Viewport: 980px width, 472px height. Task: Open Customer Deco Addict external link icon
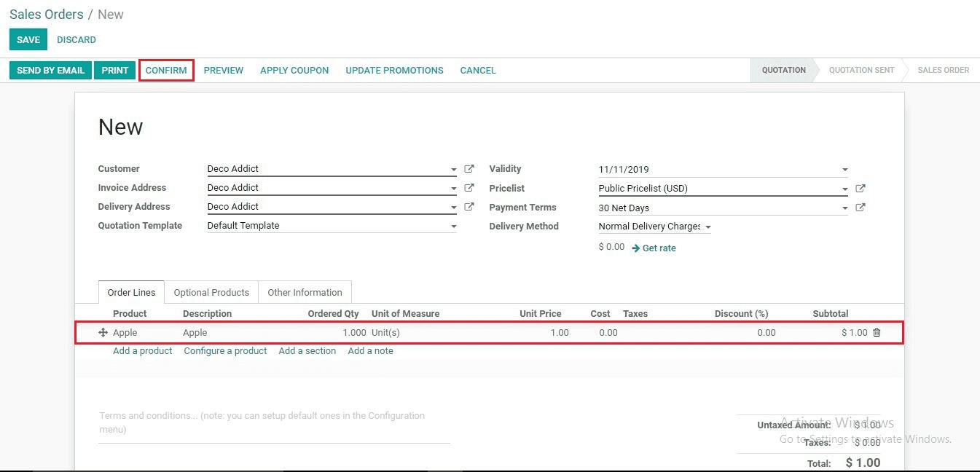point(469,169)
